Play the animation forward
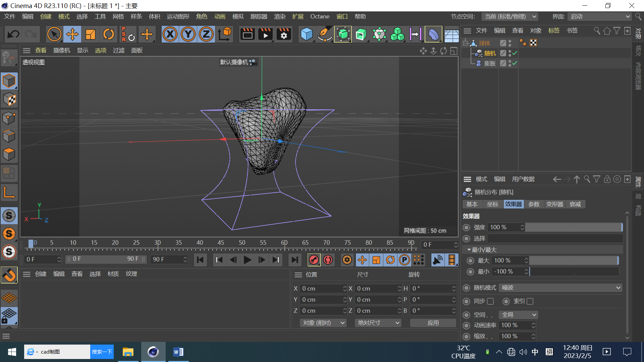This screenshot has height=362, width=644. [248, 260]
